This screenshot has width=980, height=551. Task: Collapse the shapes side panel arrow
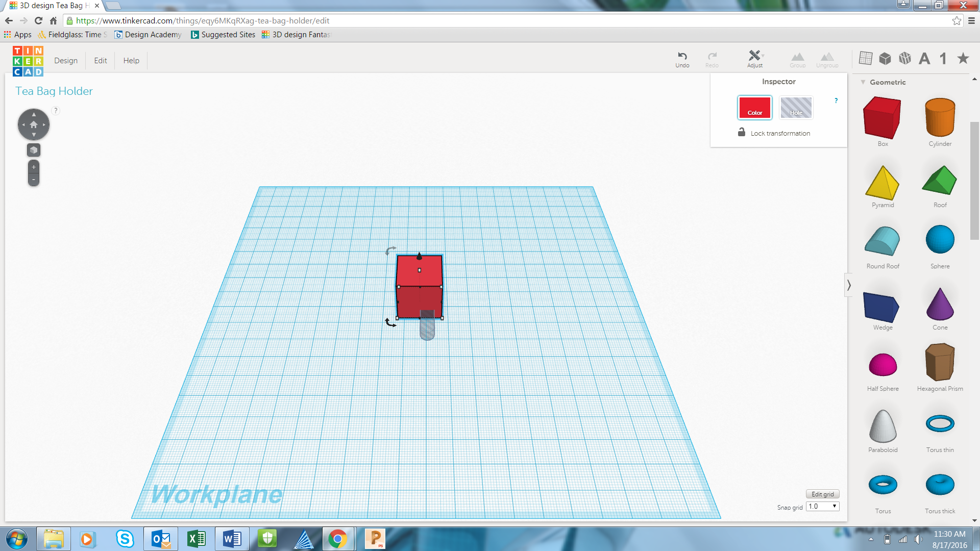[849, 285]
